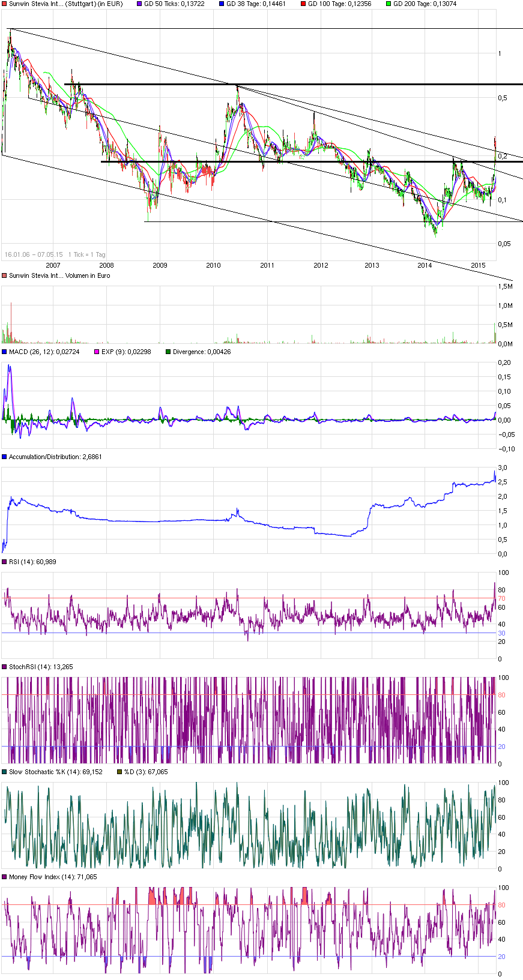523x980 pixels.
Task: Click the 2012 year label on time axis
Action: [x=321, y=265]
